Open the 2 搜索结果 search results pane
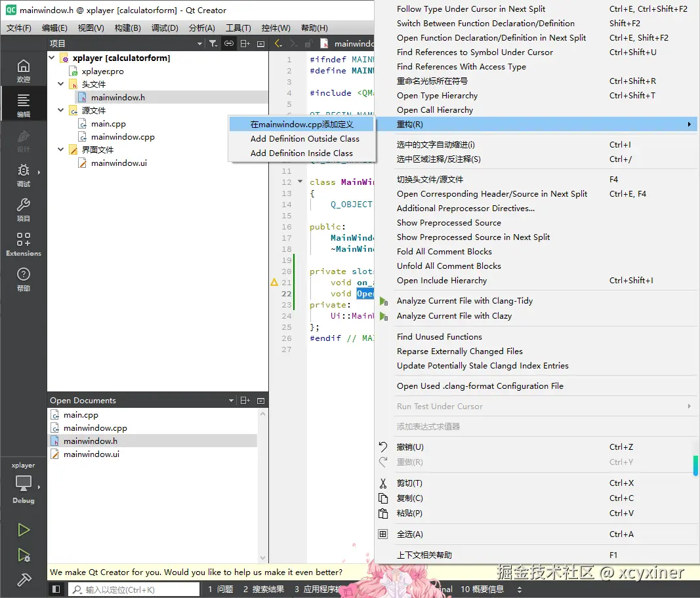Image resolution: width=700 pixels, height=598 pixels. click(263, 589)
